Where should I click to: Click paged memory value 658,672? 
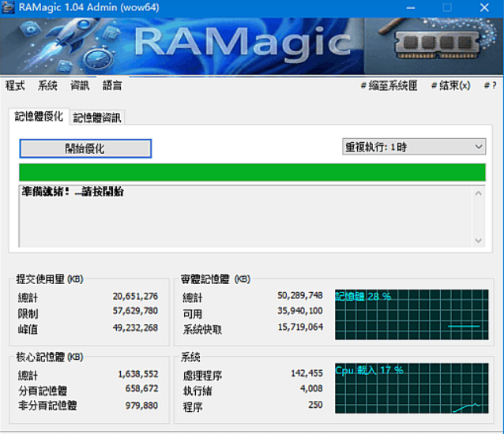pos(141,389)
